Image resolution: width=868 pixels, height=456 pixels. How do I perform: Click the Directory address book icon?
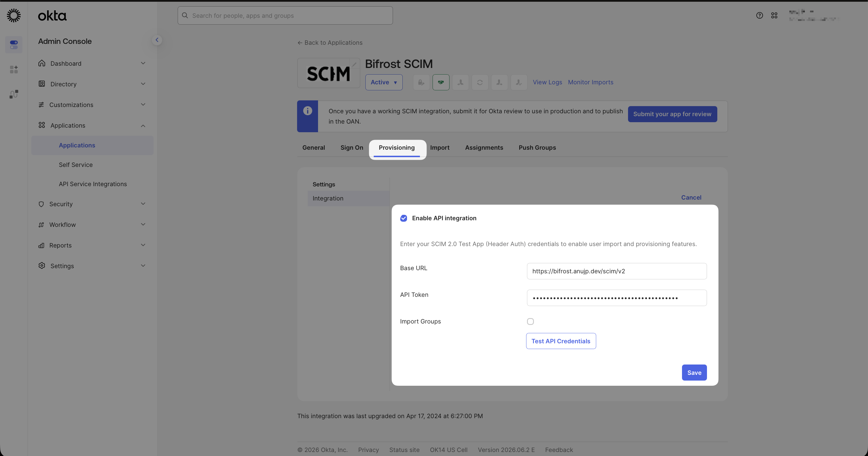(x=42, y=84)
